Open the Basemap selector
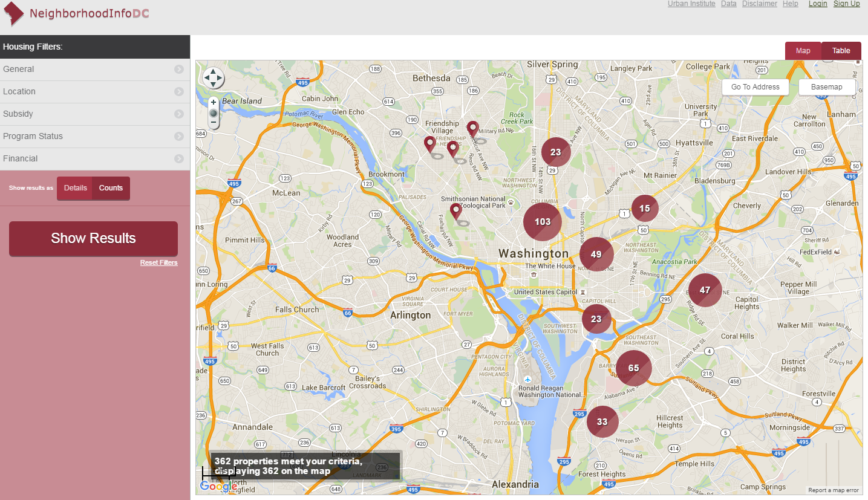 (x=827, y=87)
